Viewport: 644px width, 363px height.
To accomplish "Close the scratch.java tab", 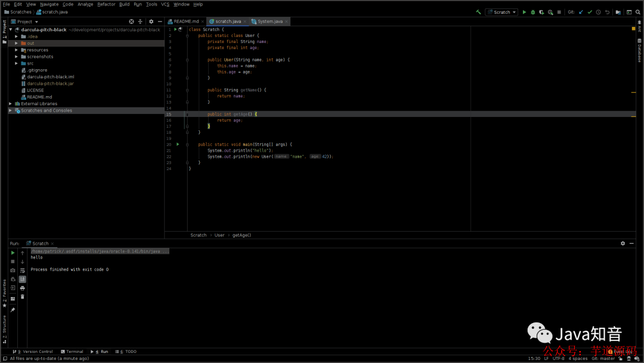I will (x=245, y=21).
